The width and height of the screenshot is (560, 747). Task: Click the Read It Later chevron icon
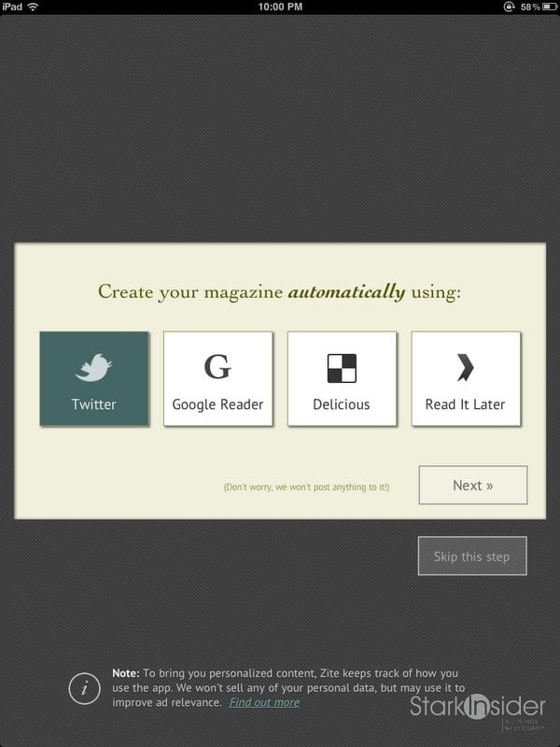(x=465, y=368)
